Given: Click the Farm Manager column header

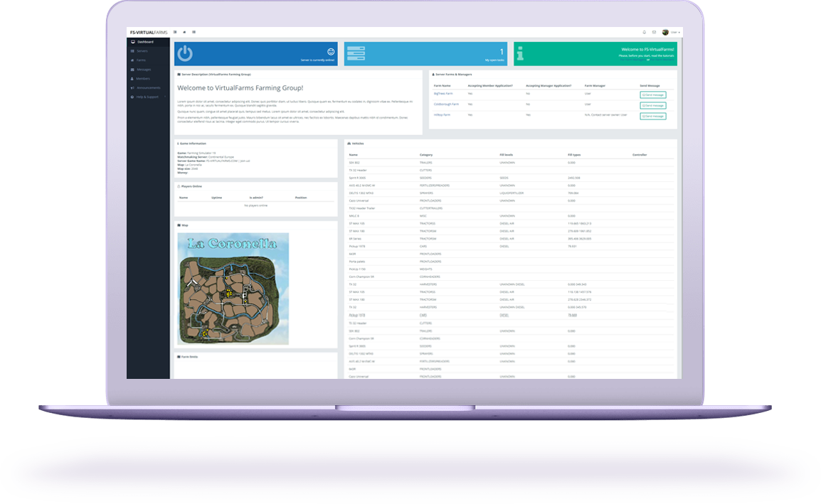Looking at the screenshot, I should [x=595, y=86].
